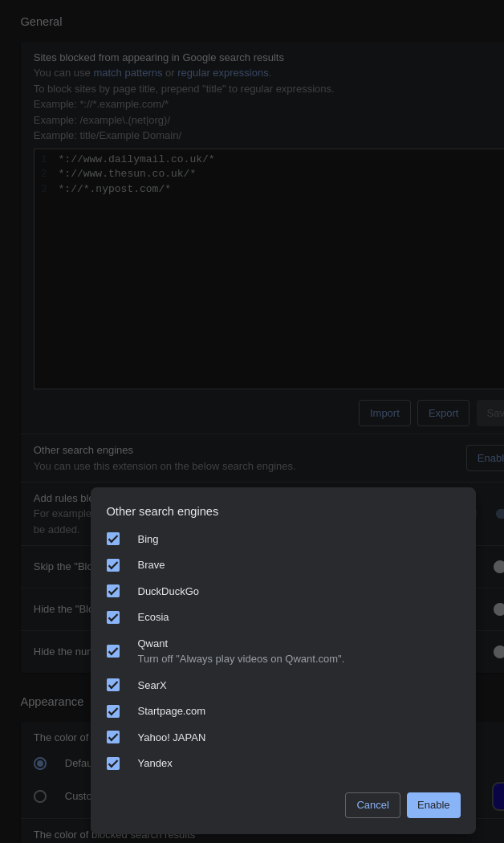Select the Default color option
The image size is (504, 843).
40,764
